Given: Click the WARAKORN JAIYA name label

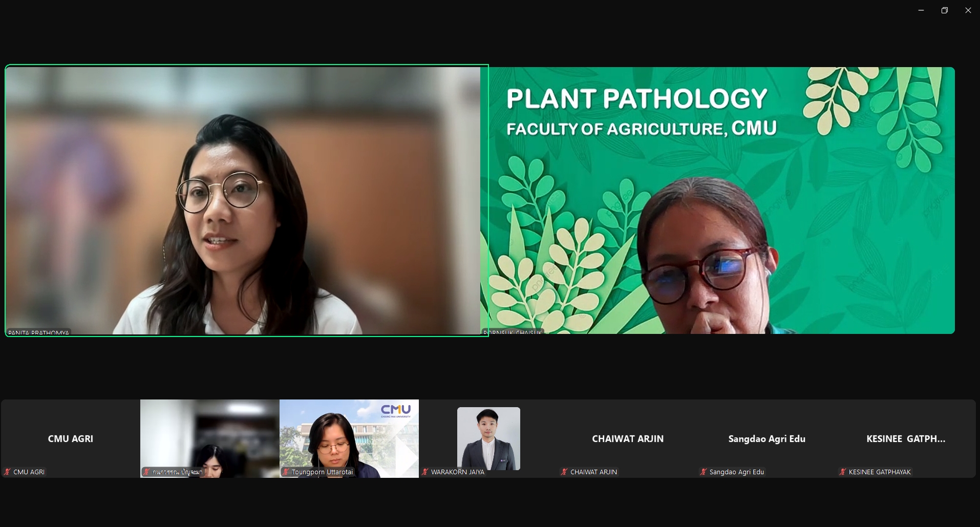Looking at the screenshot, I should coord(457,472).
